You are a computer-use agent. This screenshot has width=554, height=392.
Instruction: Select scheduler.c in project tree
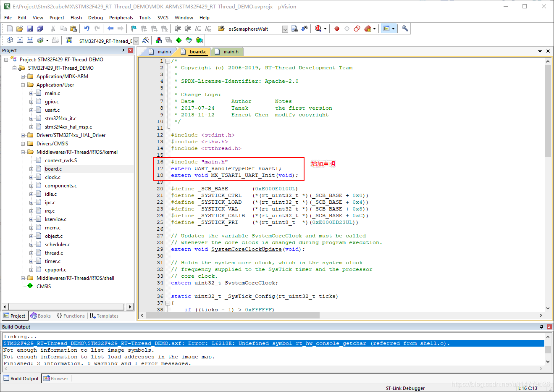pos(58,245)
